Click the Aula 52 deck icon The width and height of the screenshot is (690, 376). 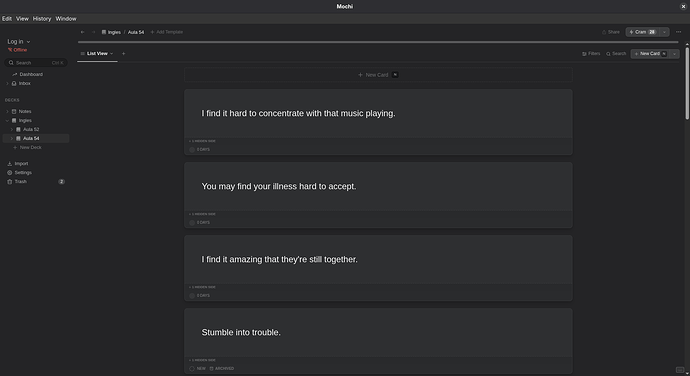[18, 129]
